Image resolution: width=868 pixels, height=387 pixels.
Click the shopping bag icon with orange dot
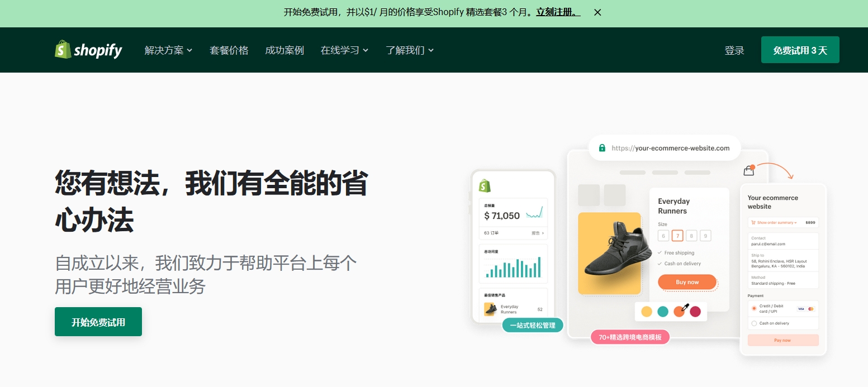[749, 171]
